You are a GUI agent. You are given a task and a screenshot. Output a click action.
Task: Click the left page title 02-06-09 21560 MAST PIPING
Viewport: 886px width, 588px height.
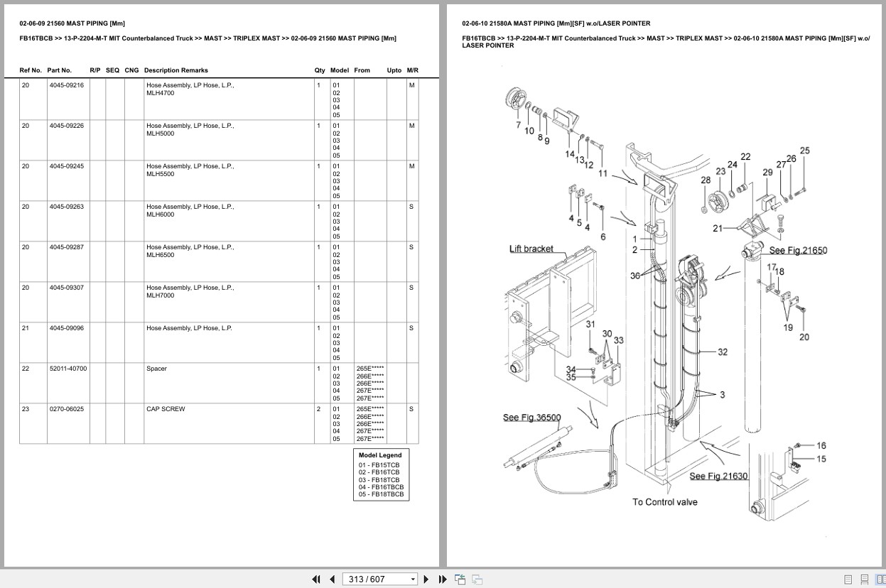(72, 23)
